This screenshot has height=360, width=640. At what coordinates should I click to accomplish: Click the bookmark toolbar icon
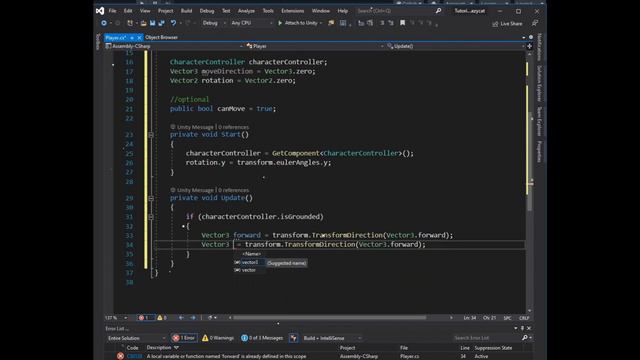pyautogui.click(x=402, y=23)
